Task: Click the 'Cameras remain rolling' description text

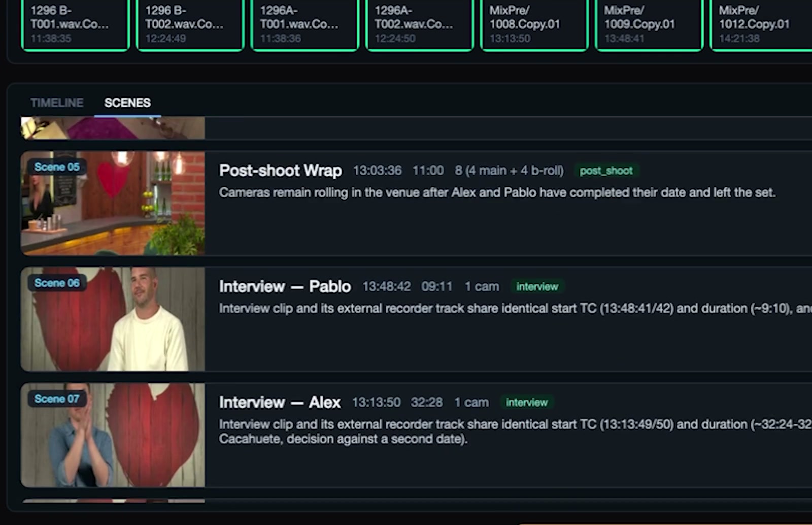Action: [497, 192]
